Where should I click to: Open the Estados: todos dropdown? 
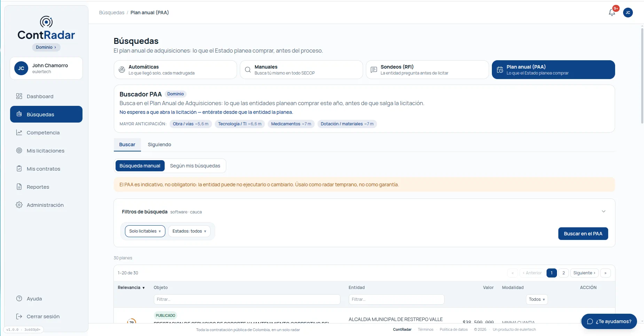pyautogui.click(x=189, y=231)
